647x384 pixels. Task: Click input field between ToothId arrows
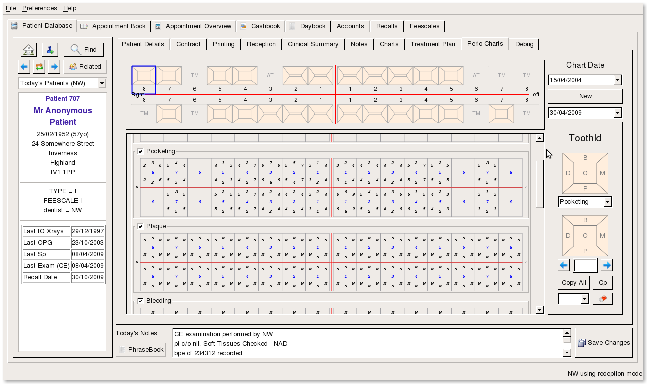(x=585, y=265)
